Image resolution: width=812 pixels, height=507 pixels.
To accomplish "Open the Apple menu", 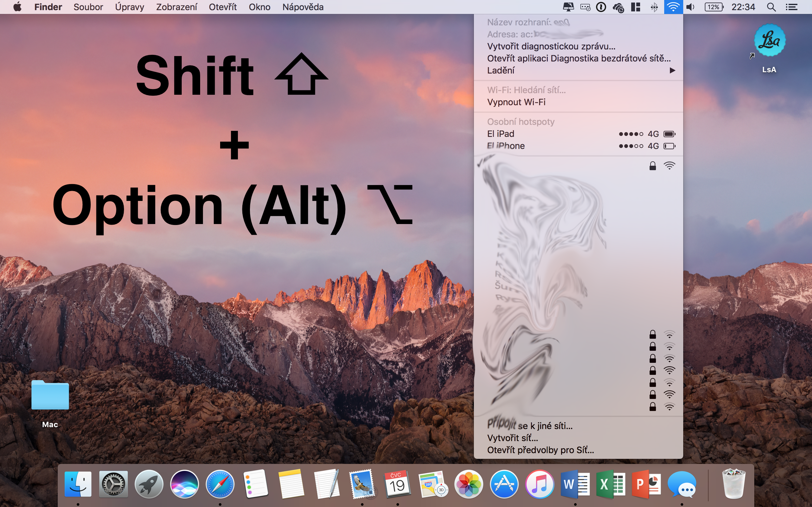I will pyautogui.click(x=17, y=7).
